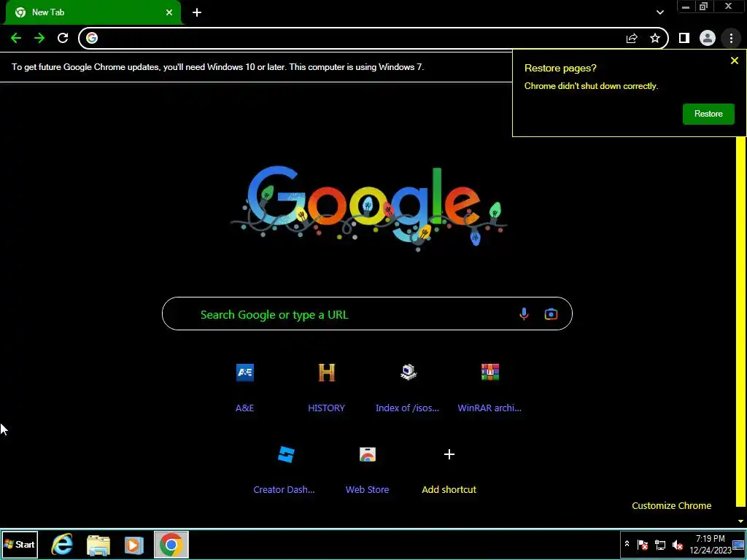Open the profile avatar menu
The height and width of the screenshot is (560, 747).
click(708, 38)
